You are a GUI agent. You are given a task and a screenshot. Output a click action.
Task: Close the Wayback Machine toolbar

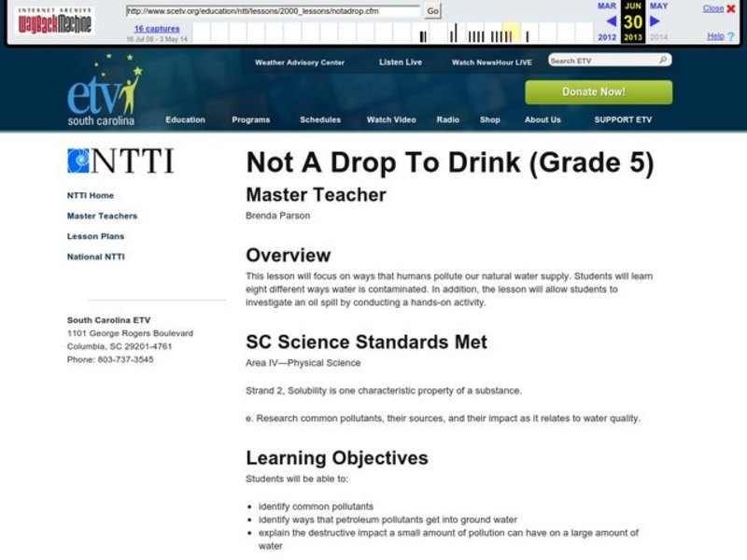712,7
